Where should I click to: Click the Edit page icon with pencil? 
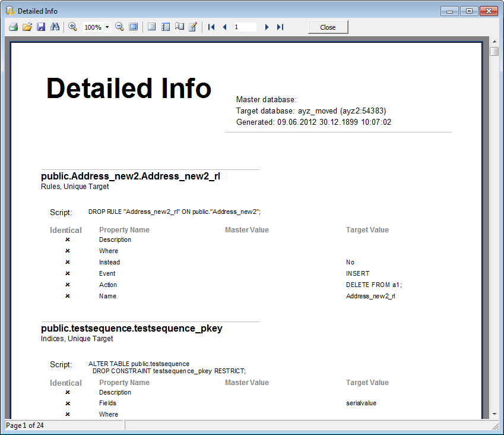(193, 27)
